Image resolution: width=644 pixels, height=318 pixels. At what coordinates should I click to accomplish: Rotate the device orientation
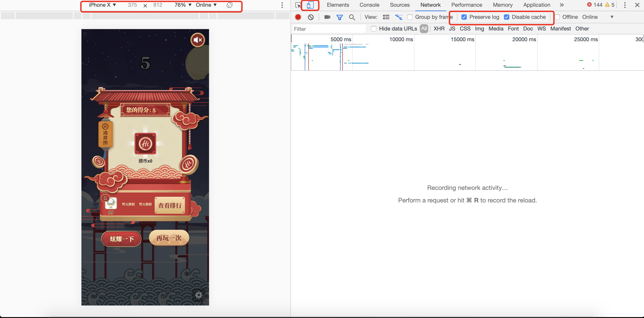230,5
